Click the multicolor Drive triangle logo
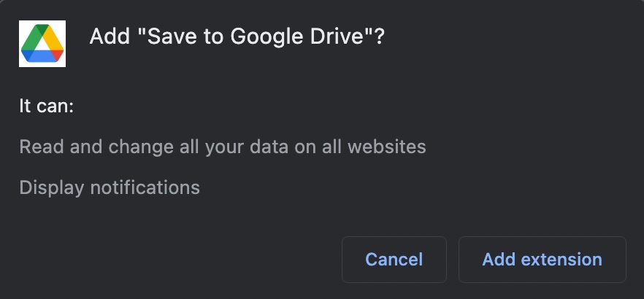The height and width of the screenshot is (299, 644). [x=42, y=43]
